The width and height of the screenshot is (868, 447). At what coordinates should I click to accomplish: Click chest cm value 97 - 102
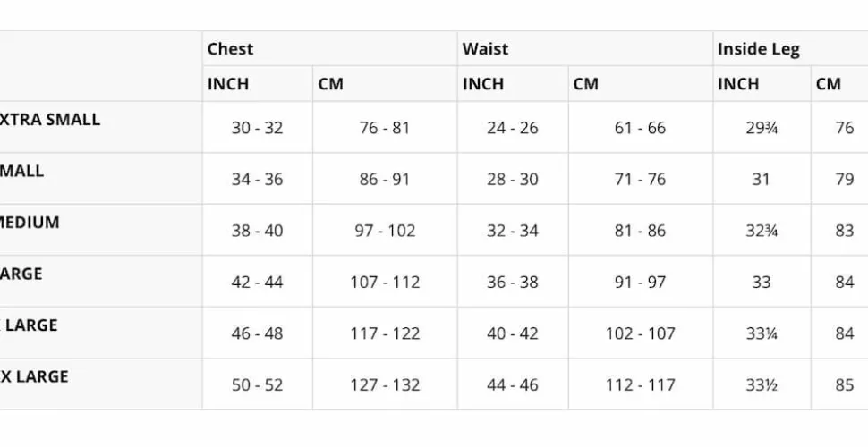pyautogui.click(x=385, y=231)
